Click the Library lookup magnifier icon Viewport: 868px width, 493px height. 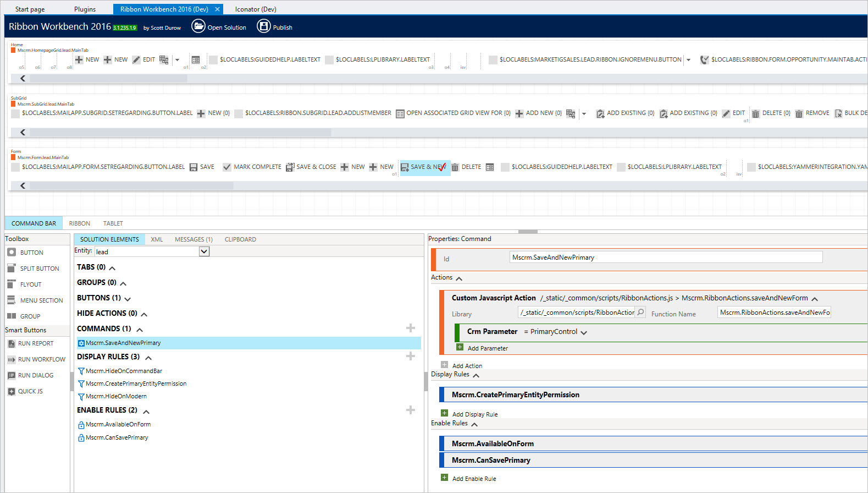click(x=640, y=313)
